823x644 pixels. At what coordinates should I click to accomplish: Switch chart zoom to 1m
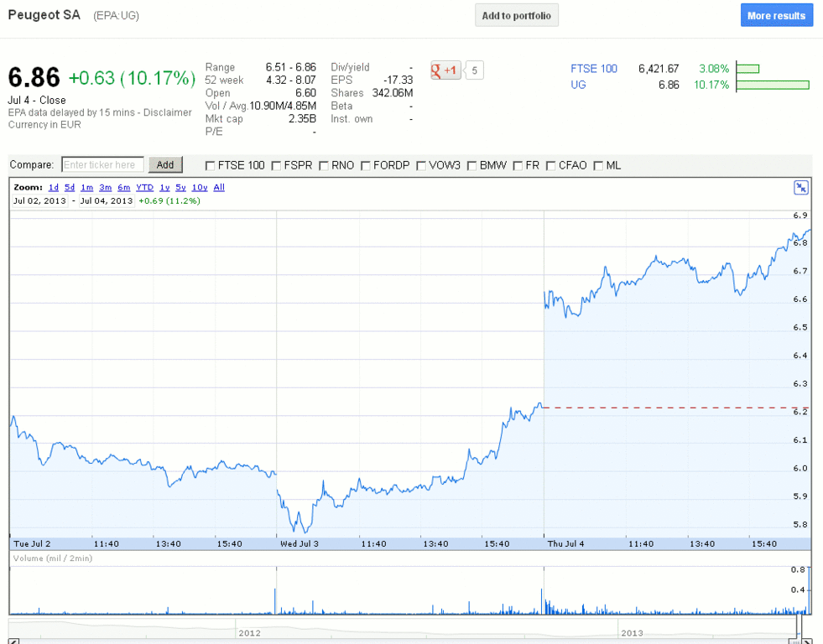pos(87,187)
